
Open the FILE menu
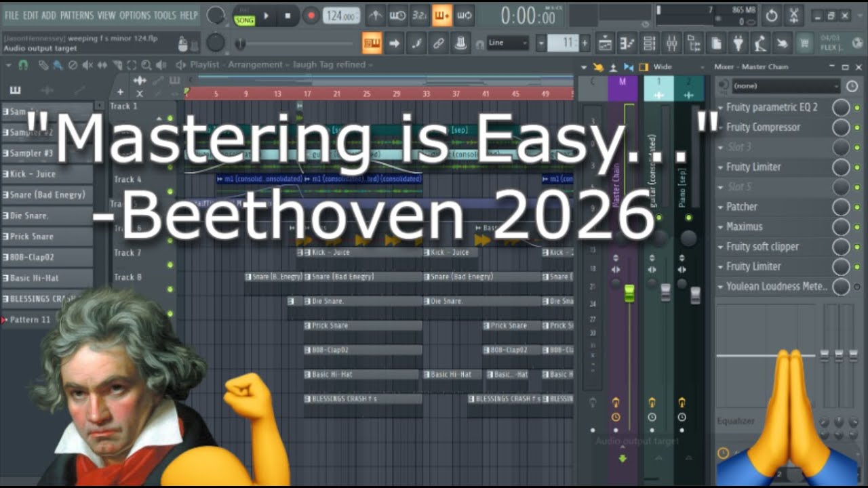click(12, 15)
